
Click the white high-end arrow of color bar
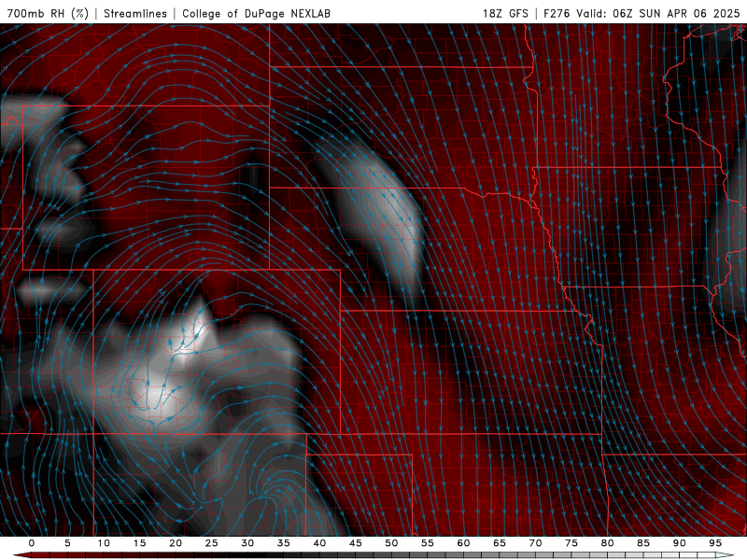(x=726, y=555)
